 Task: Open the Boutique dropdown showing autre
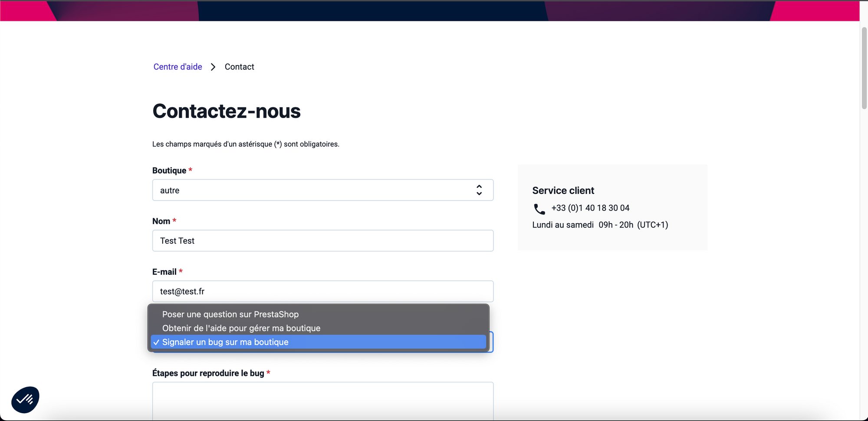323,190
